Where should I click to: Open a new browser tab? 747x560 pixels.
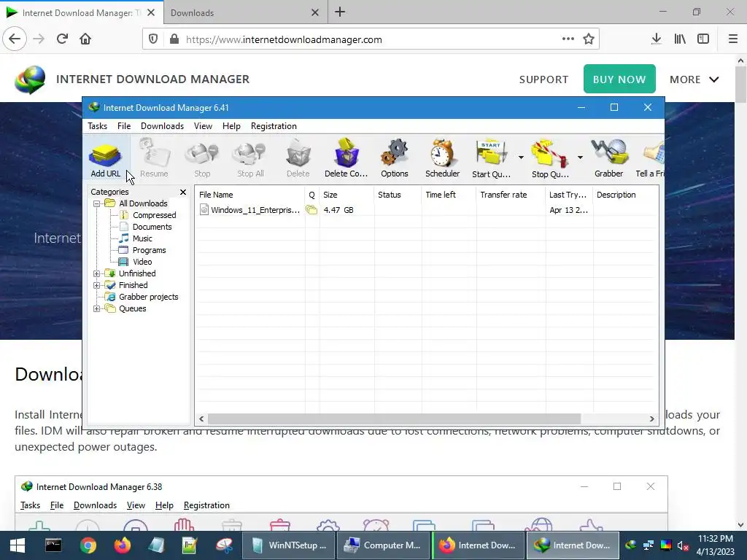click(x=340, y=12)
